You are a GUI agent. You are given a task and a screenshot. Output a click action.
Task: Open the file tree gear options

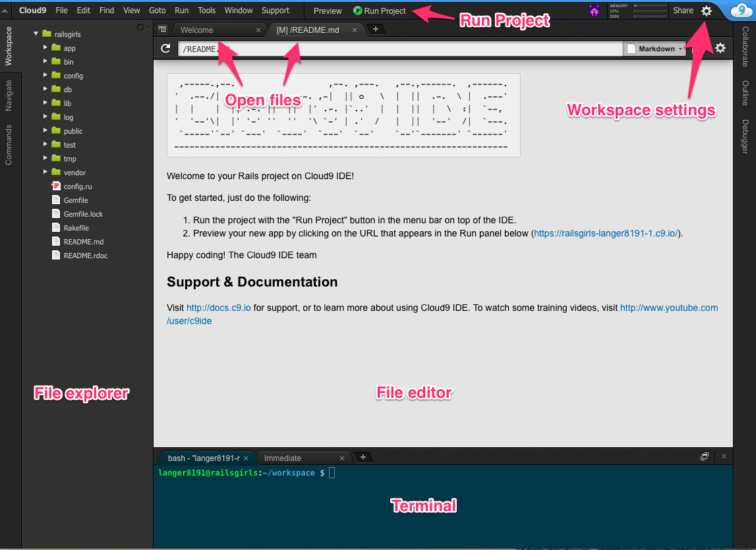[141, 28]
